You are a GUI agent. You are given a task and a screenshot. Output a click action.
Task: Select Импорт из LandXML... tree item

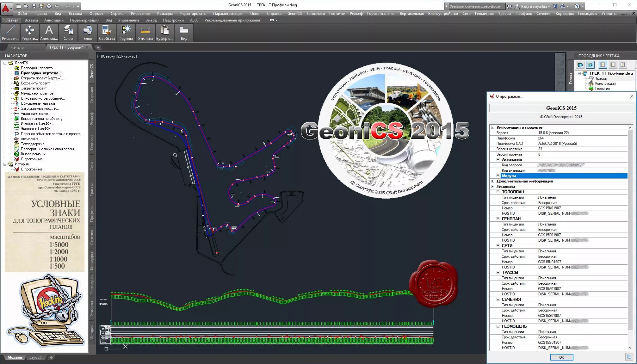[x=38, y=124]
